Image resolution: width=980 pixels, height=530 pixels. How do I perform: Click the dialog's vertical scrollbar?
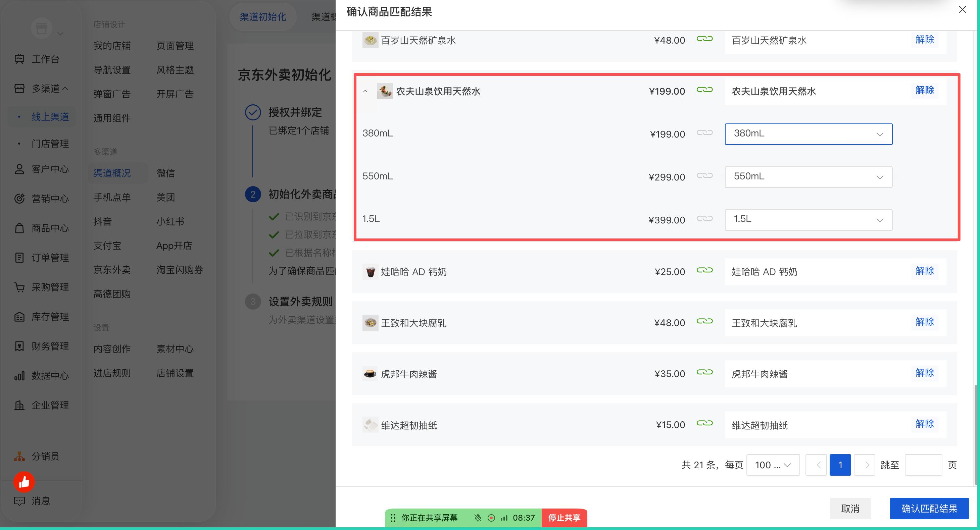(977, 435)
